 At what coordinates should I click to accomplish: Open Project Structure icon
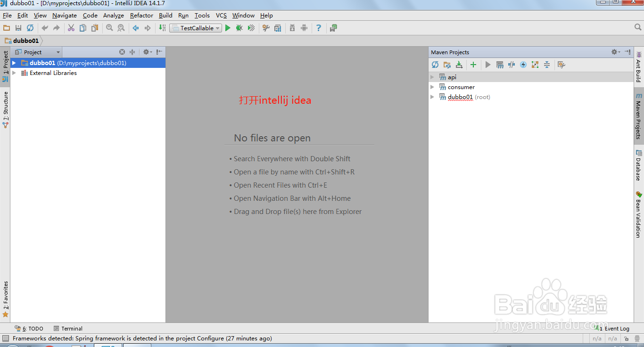[278, 28]
